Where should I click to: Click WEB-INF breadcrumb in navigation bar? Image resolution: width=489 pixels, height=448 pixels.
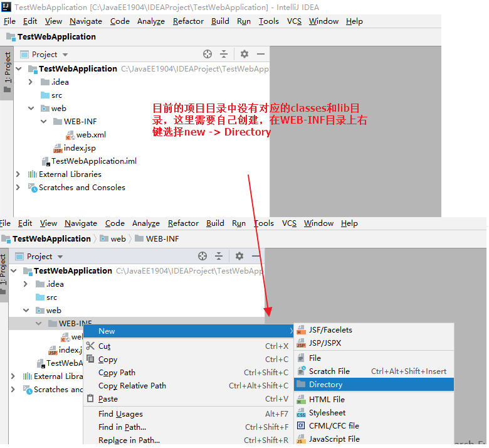157,239
